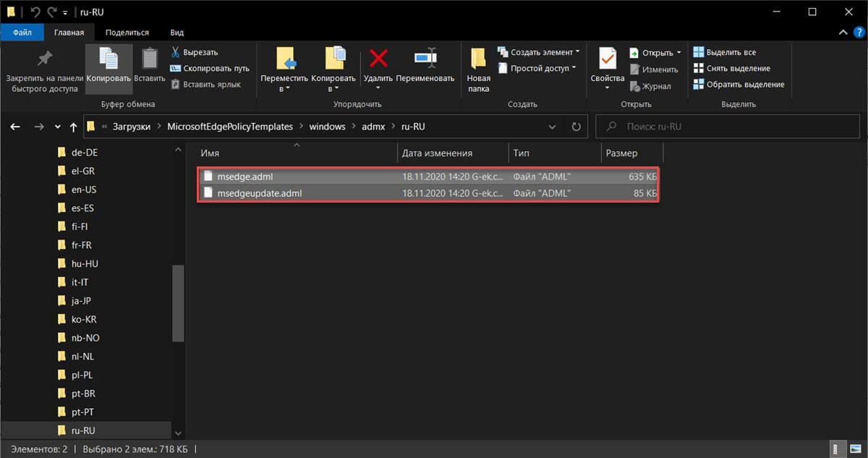Open the Файл menu tab
868x458 pixels.
pos(22,32)
